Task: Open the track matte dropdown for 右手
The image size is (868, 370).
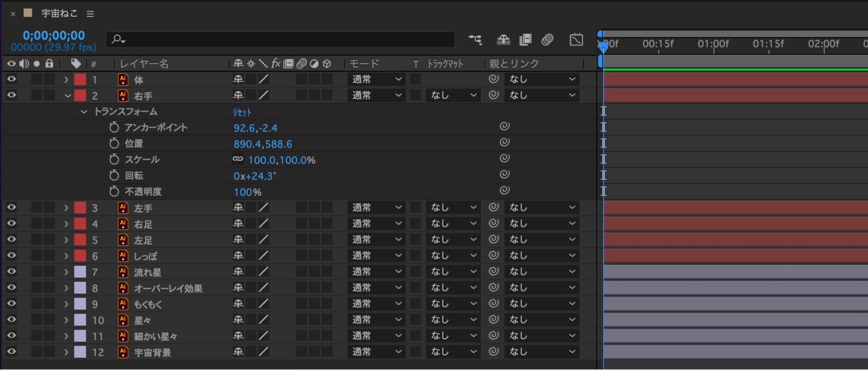Action: click(x=453, y=95)
